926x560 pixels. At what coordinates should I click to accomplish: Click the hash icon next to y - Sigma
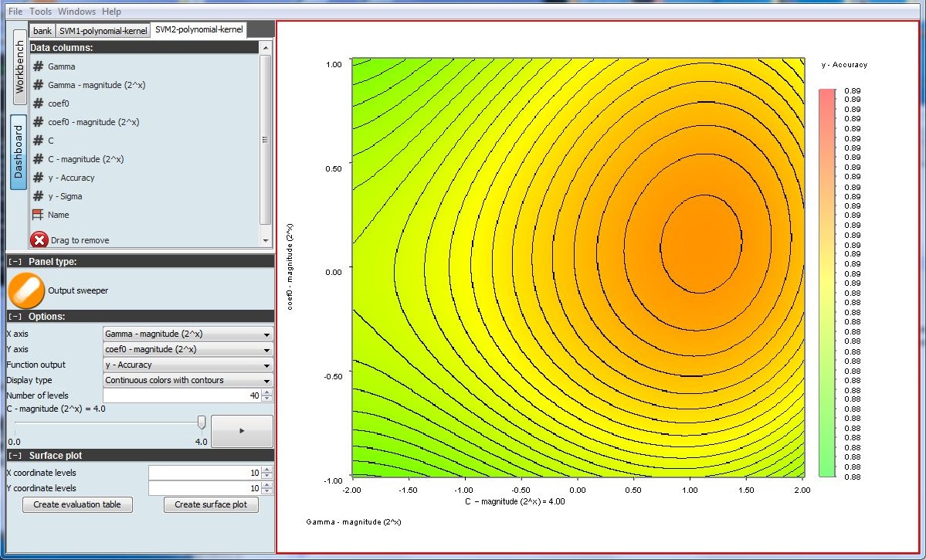click(x=38, y=196)
